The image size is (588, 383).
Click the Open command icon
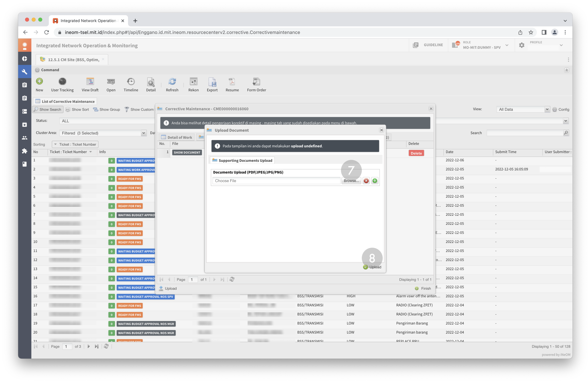tap(111, 81)
